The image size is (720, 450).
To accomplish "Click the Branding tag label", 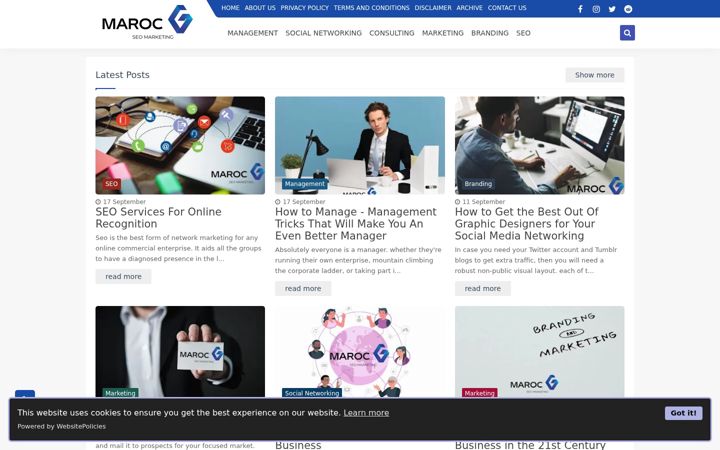I will [478, 184].
